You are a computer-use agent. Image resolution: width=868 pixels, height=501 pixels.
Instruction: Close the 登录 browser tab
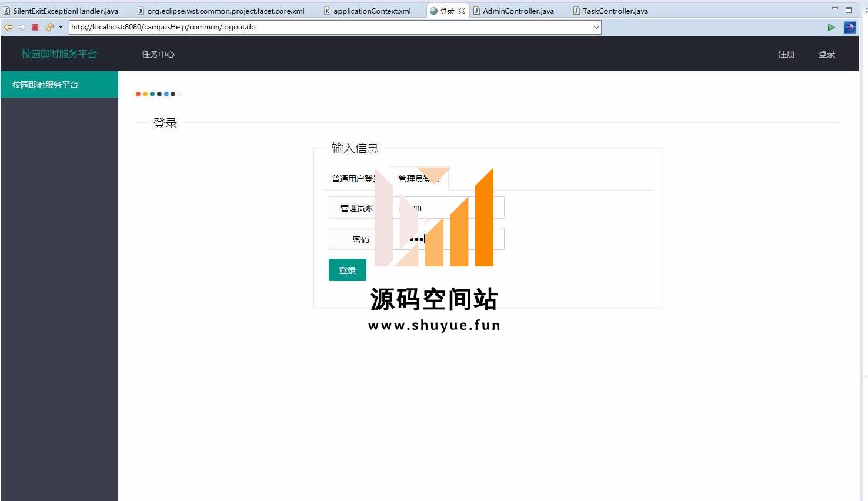pos(462,11)
